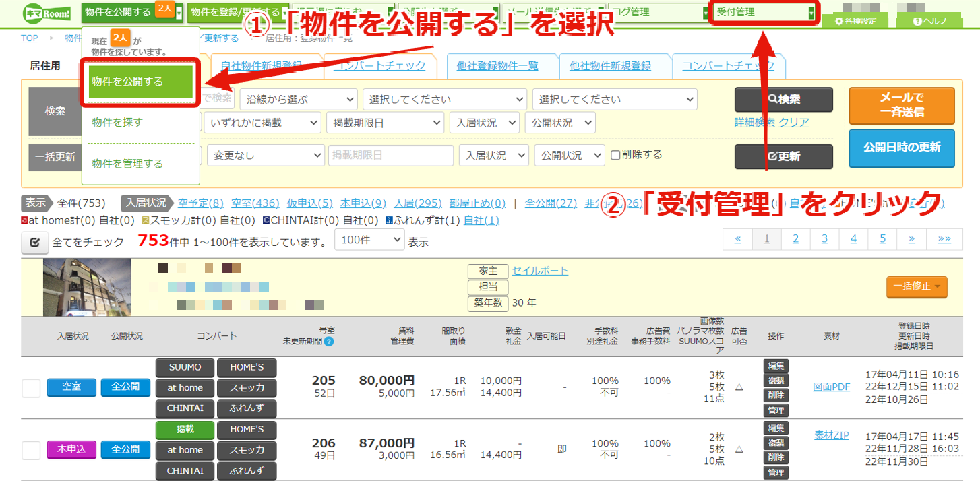Filter by 空室(436) link
This screenshot has height=481, width=980.
pos(255,203)
